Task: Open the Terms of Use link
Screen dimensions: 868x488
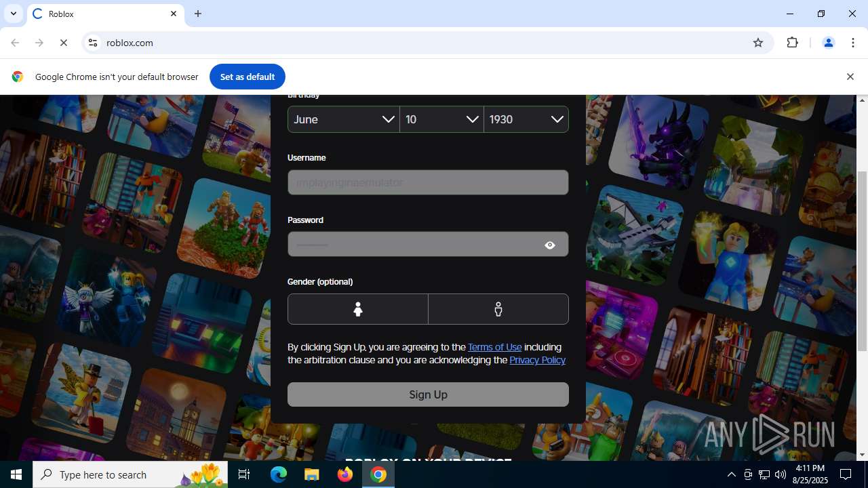Action: click(x=495, y=347)
